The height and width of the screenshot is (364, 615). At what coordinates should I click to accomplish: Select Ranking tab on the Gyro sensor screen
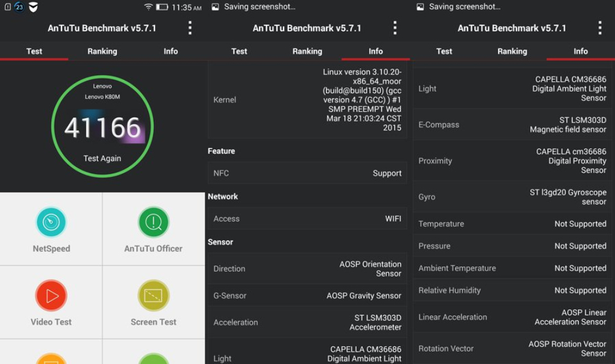[x=512, y=51]
